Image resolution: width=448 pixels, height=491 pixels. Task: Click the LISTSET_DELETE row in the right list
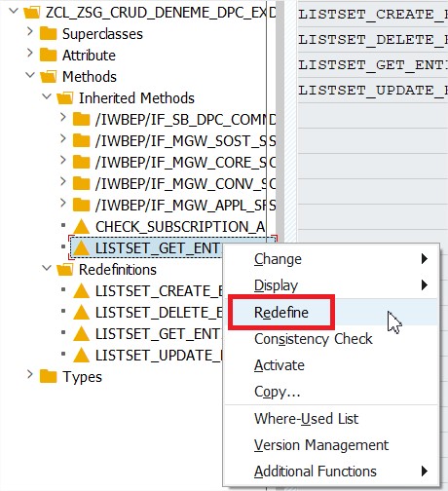[x=373, y=40]
